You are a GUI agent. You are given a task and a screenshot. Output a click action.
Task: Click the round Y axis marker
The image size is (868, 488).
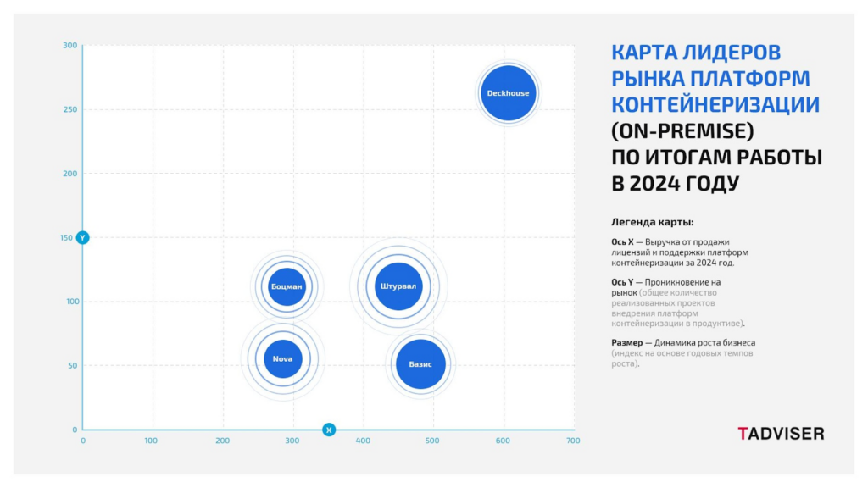[82, 237]
